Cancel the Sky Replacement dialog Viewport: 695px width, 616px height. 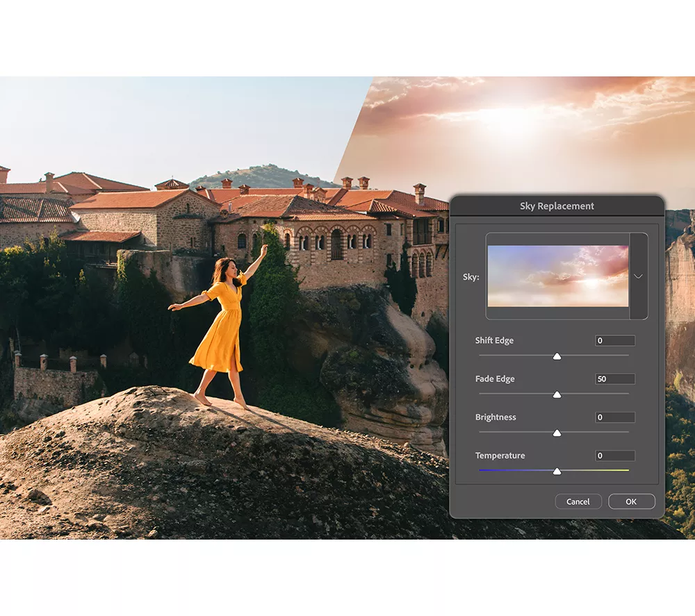[x=578, y=501]
